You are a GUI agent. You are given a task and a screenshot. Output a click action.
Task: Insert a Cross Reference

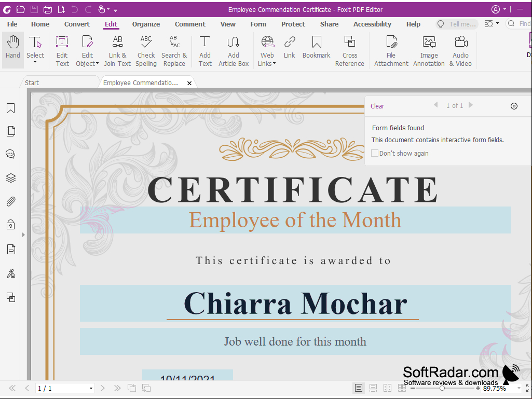click(x=349, y=50)
